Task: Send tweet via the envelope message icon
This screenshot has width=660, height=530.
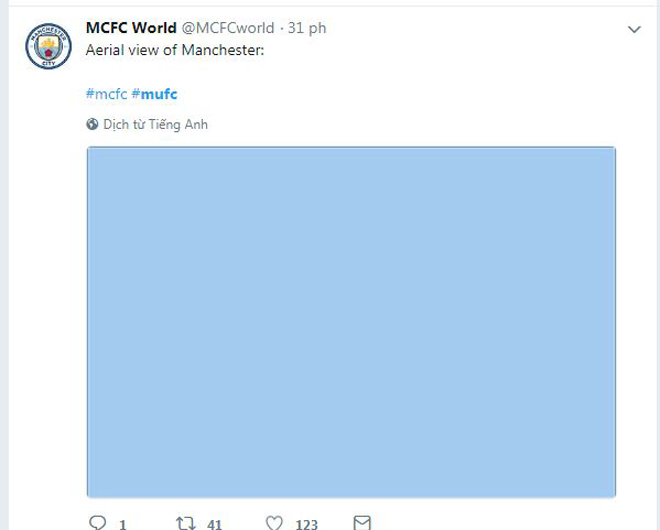Action: pos(362,523)
